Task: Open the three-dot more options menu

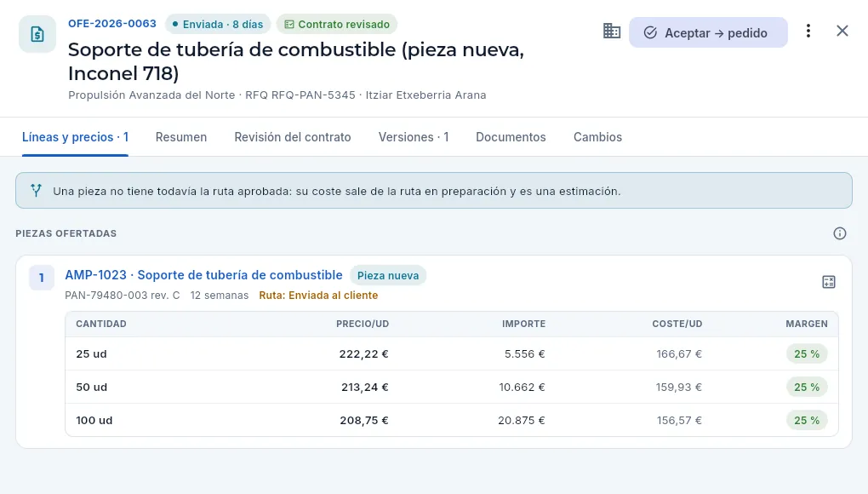Action: coord(808,31)
